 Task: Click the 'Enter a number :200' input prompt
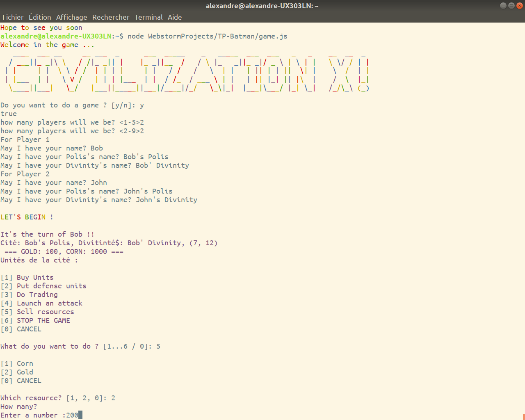41,415
